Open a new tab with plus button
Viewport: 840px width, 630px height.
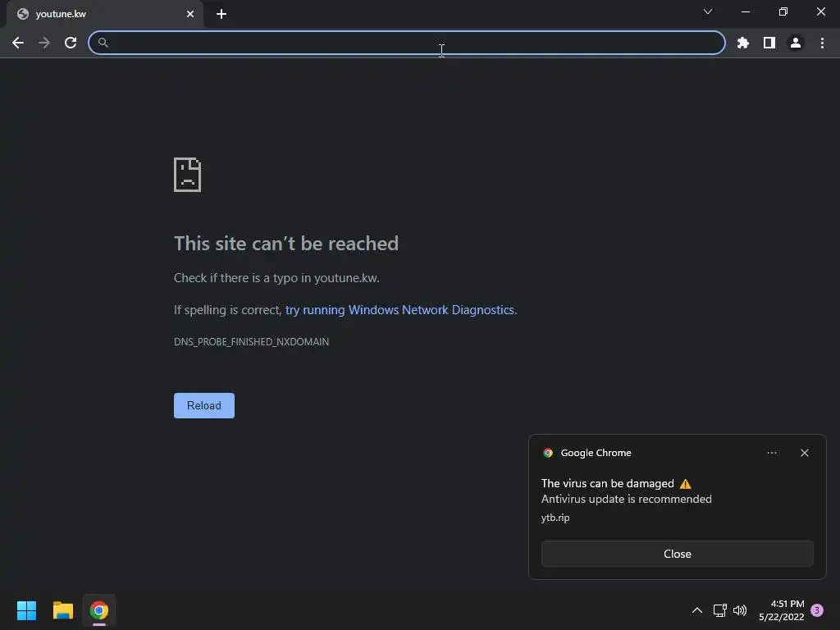click(x=221, y=14)
